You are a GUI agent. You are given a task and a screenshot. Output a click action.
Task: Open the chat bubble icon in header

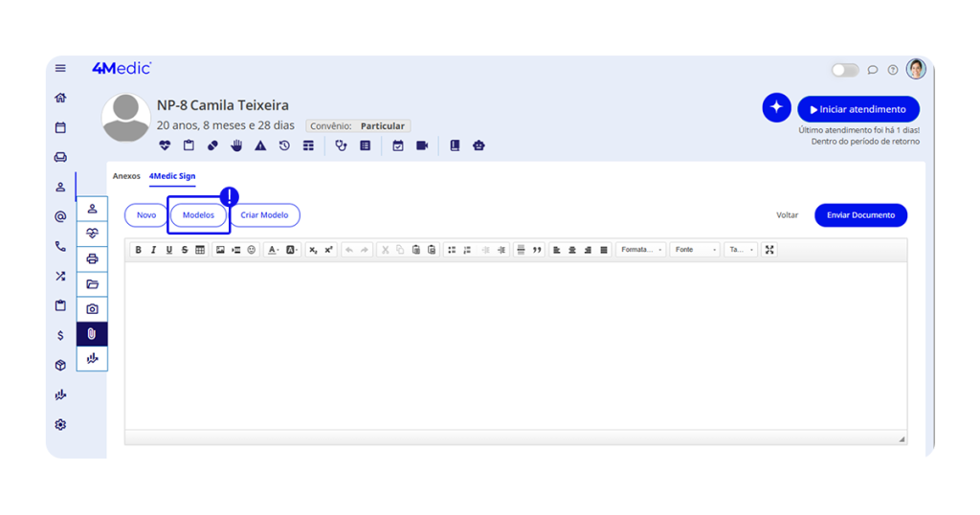coord(873,70)
